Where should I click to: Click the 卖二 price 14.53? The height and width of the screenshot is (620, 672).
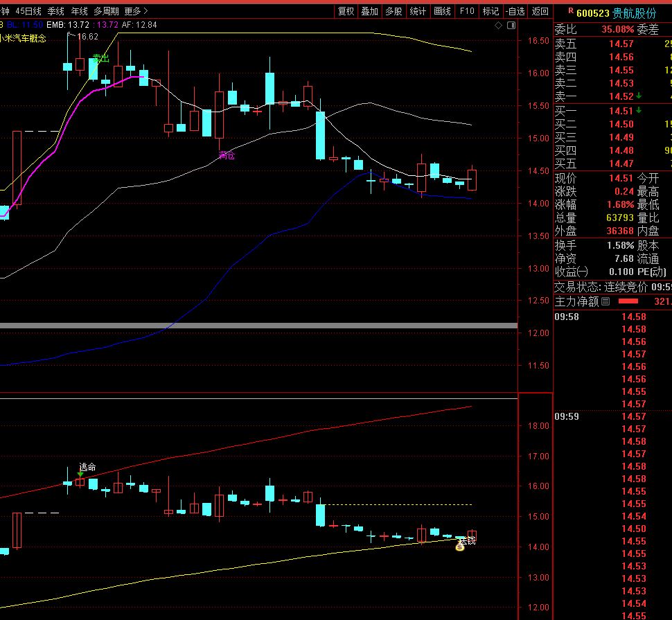point(621,83)
